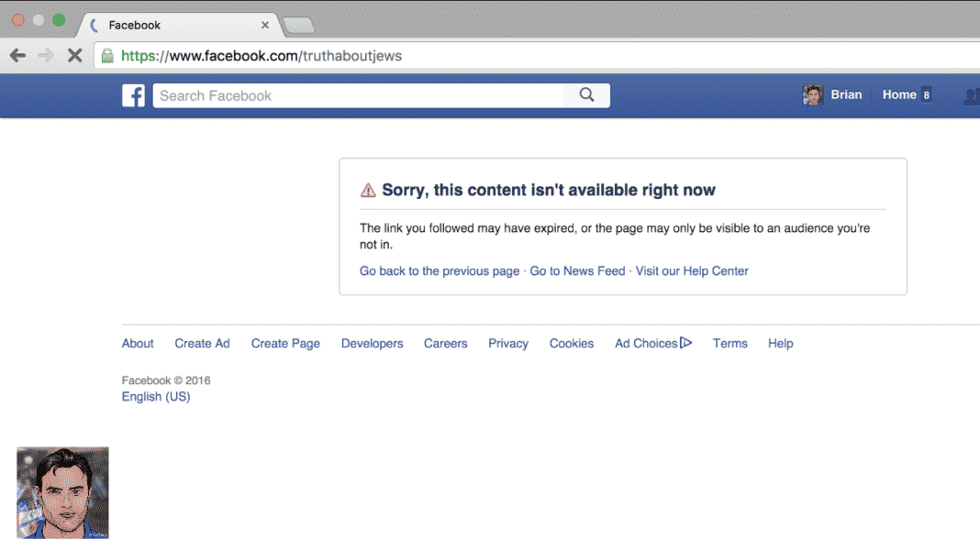This screenshot has width=980, height=551.
Task: Click the illustrated portrait thumbnail
Action: (x=62, y=493)
